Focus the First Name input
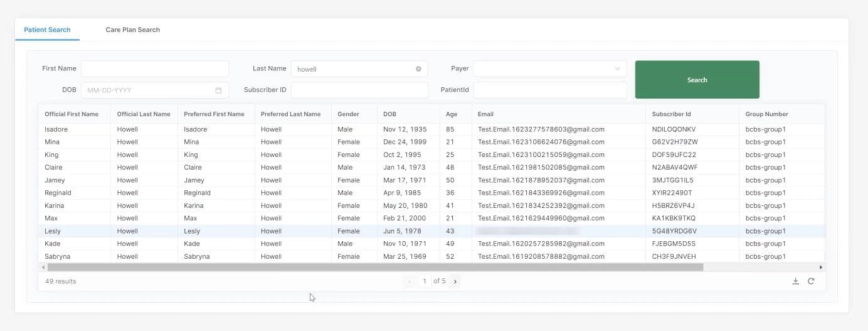868x331 pixels. [x=154, y=69]
